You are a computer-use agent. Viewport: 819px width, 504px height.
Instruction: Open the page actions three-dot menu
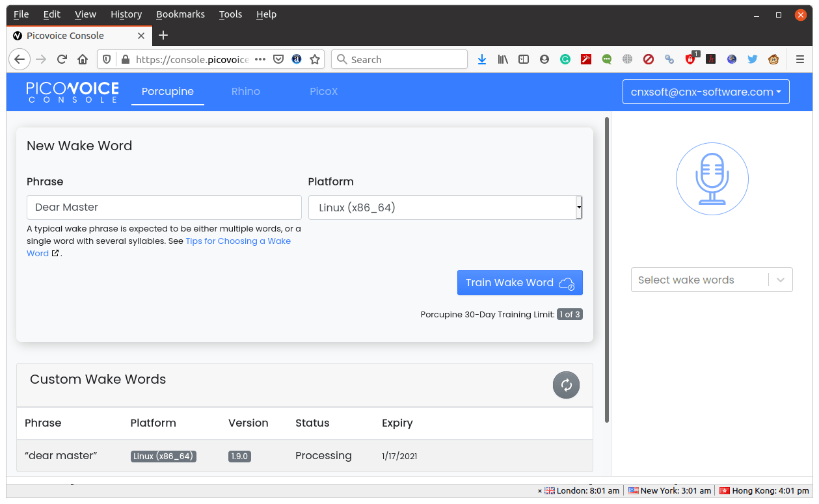tap(260, 59)
